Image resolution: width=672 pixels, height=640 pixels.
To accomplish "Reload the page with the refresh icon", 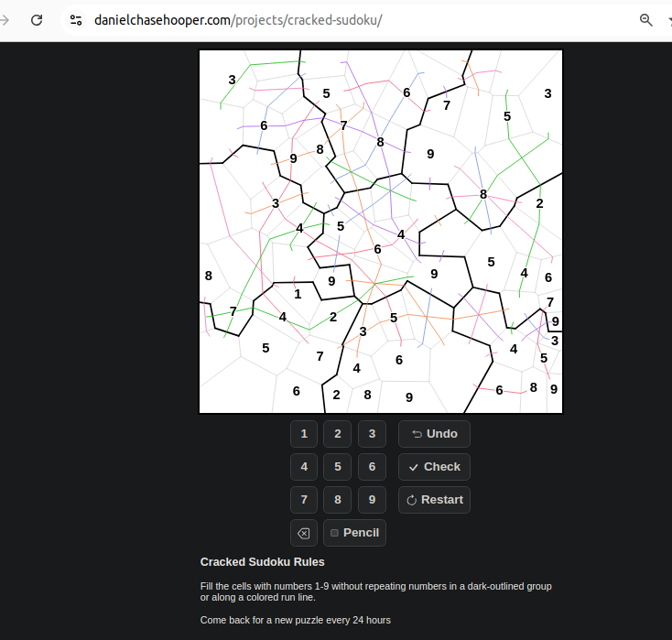I will tap(37, 20).
